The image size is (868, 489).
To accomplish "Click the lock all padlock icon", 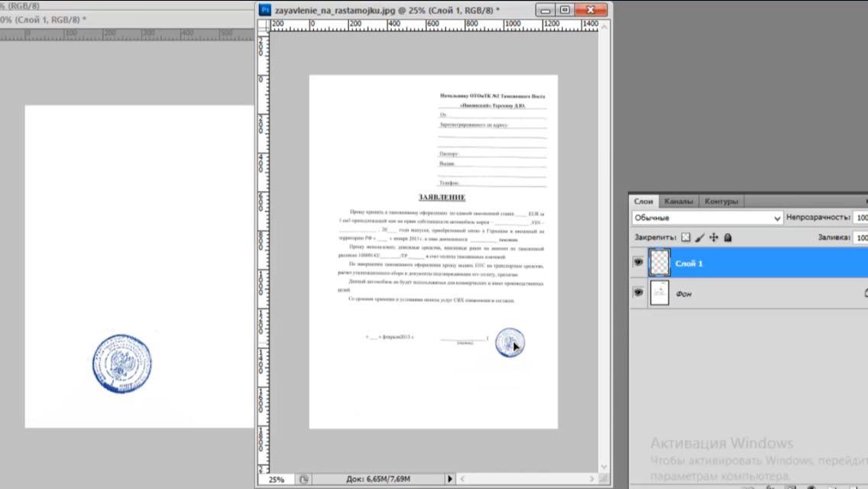I will pos(728,237).
